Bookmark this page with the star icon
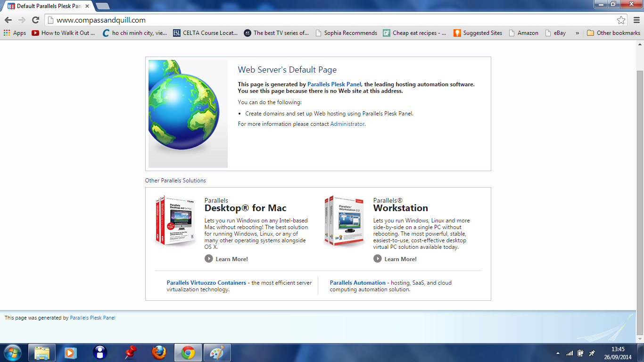The width and height of the screenshot is (644, 362). click(621, 20)
